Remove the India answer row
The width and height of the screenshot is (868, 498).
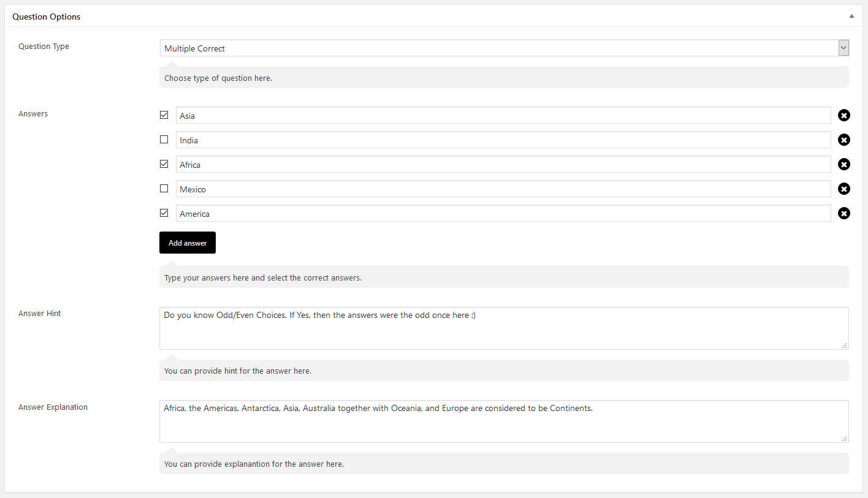pyautogui.click(x=844, y=140)
